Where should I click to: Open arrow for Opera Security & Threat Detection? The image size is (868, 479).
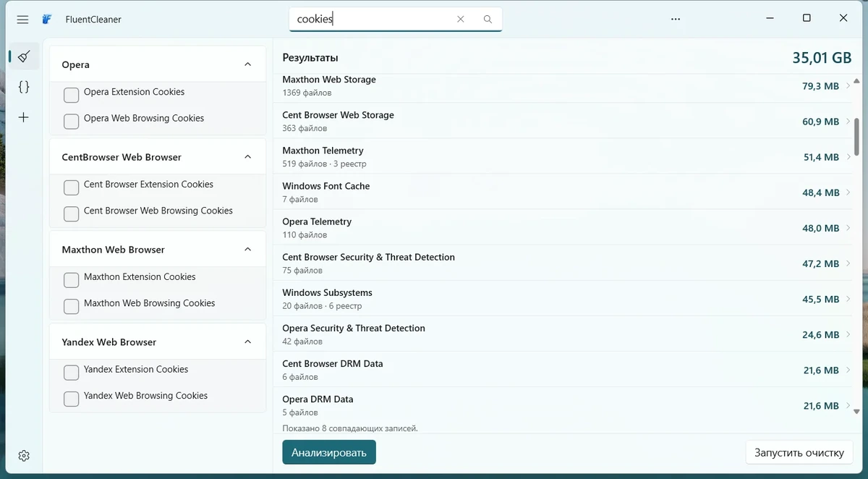848,334
